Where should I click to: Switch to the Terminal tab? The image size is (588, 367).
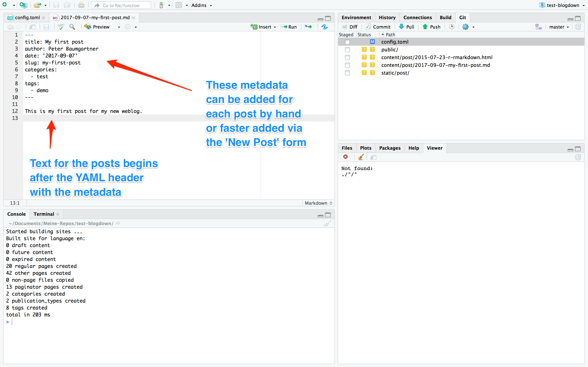pos(44,214)
